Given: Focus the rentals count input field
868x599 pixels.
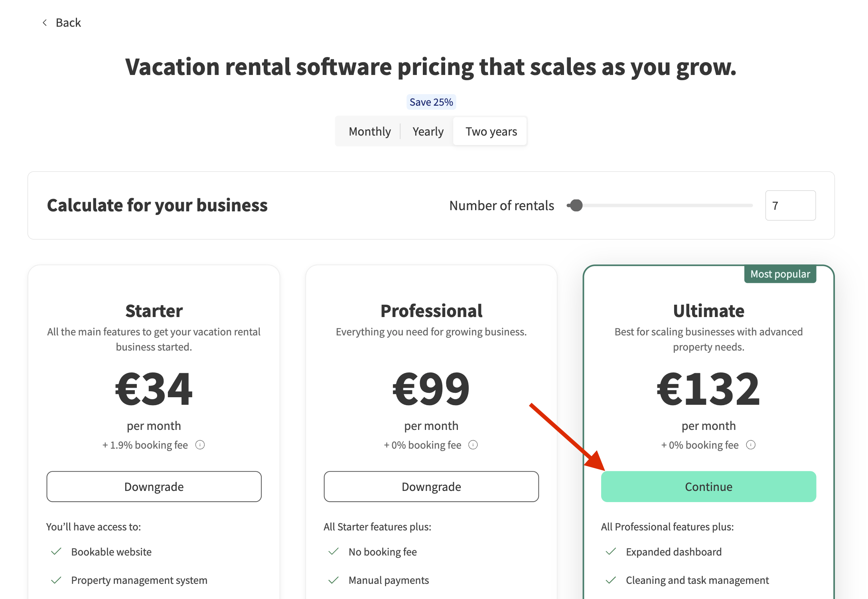Looking at the screenshot, I should tap(790, 205).
